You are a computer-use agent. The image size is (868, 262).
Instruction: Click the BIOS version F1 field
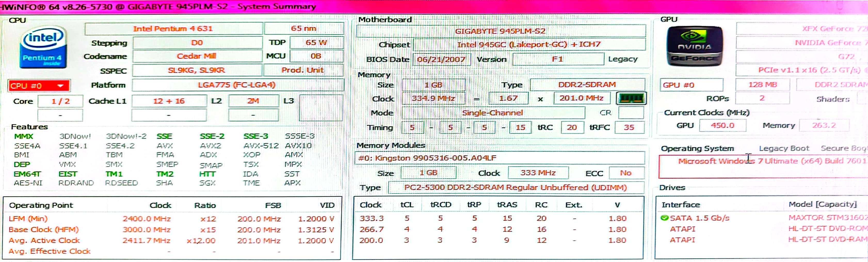click(x=558, y=59)
